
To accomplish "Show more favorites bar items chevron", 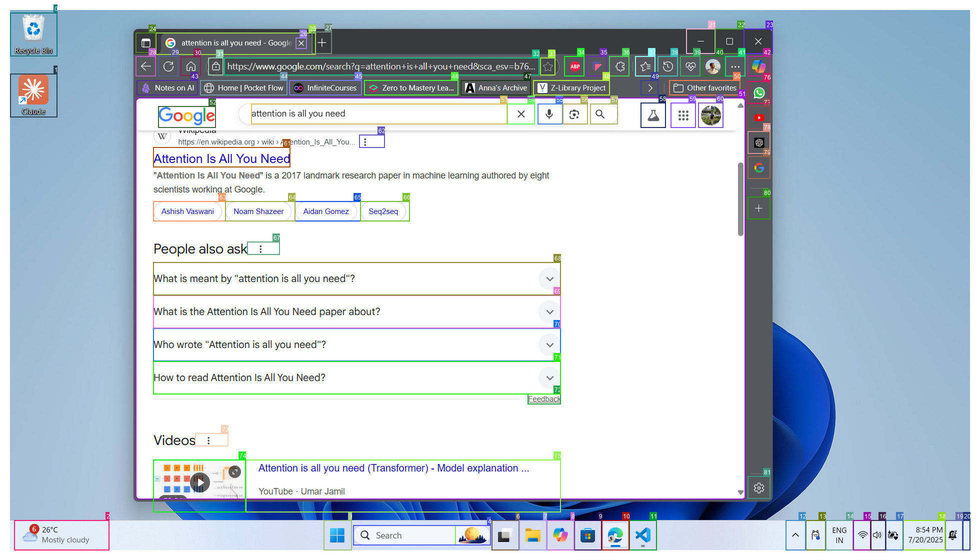I will [650, 88].
